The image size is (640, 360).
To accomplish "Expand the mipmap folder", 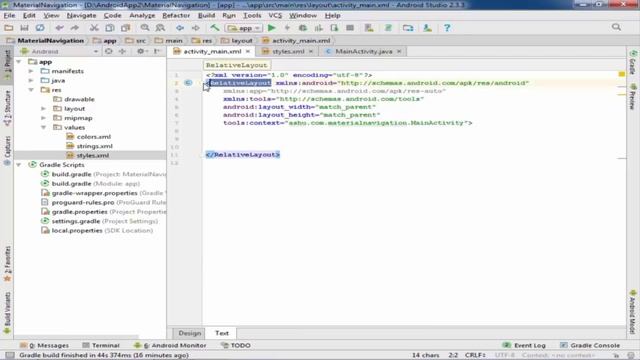I will click(44, 118).
